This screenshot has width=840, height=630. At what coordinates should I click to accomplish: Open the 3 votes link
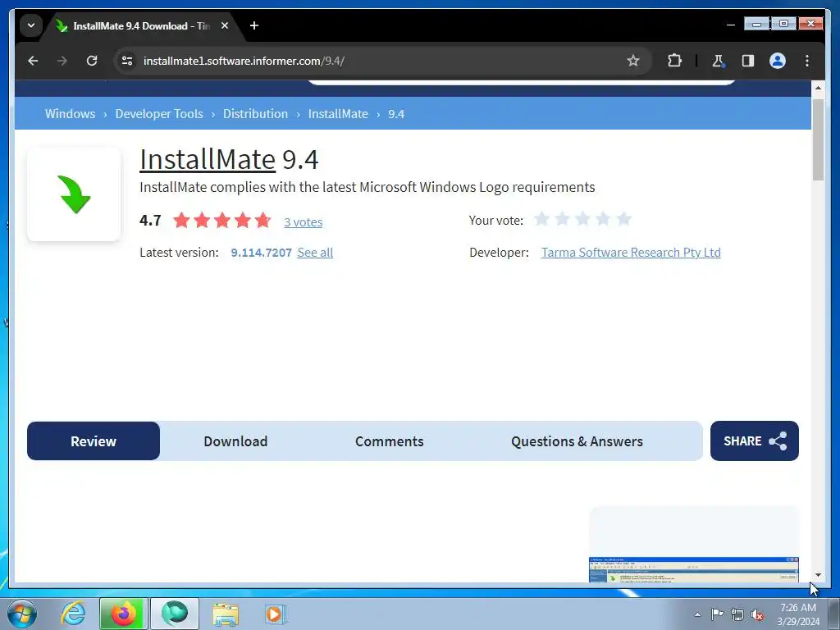click(x=304, y=221)
